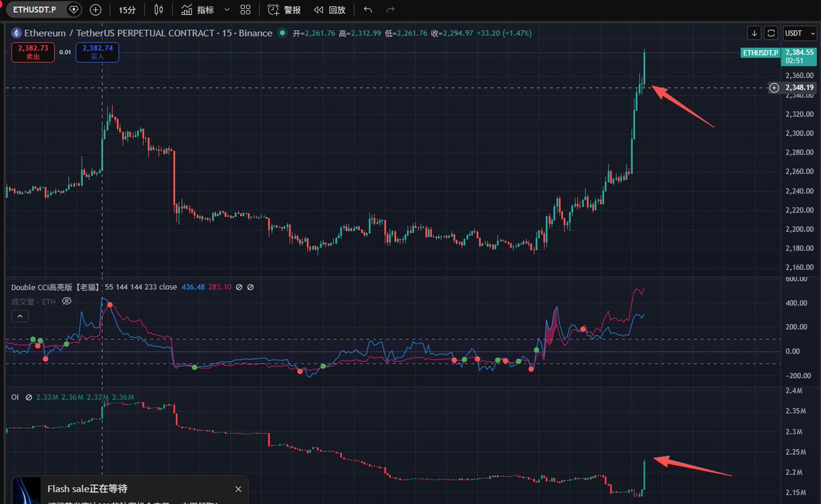Start 回放 bar replay mode
This screenshot has width=821, height=504.
click(330, 10)
